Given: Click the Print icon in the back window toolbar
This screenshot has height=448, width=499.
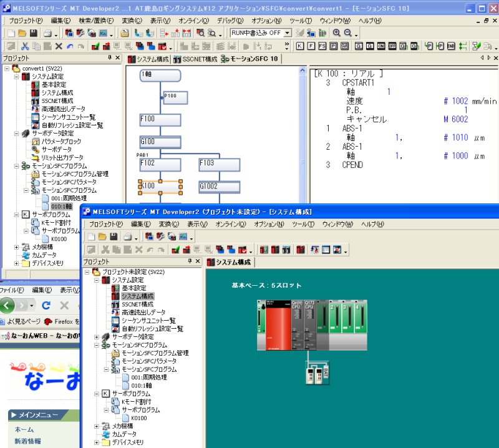Looking at the screenshot, I should (47, 33).
